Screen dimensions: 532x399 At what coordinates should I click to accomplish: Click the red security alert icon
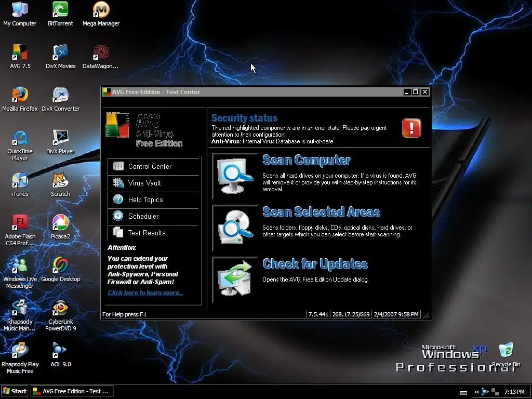[x=411, y=128]
